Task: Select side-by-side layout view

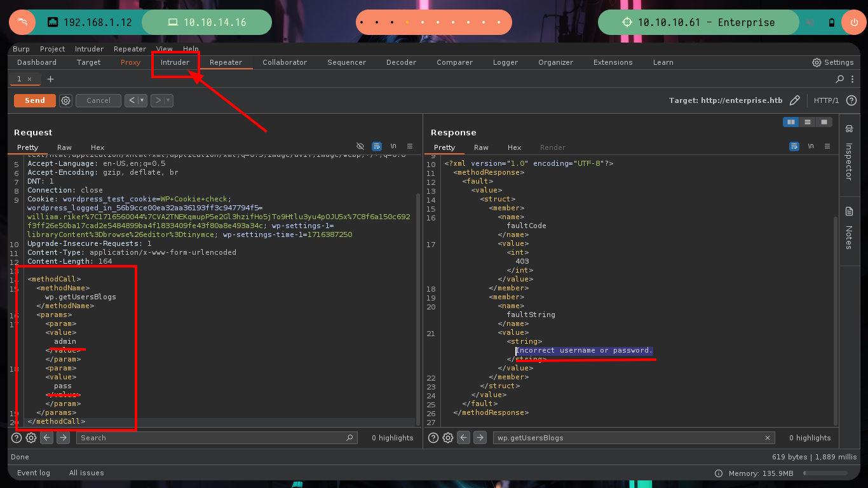Action: 791,122
